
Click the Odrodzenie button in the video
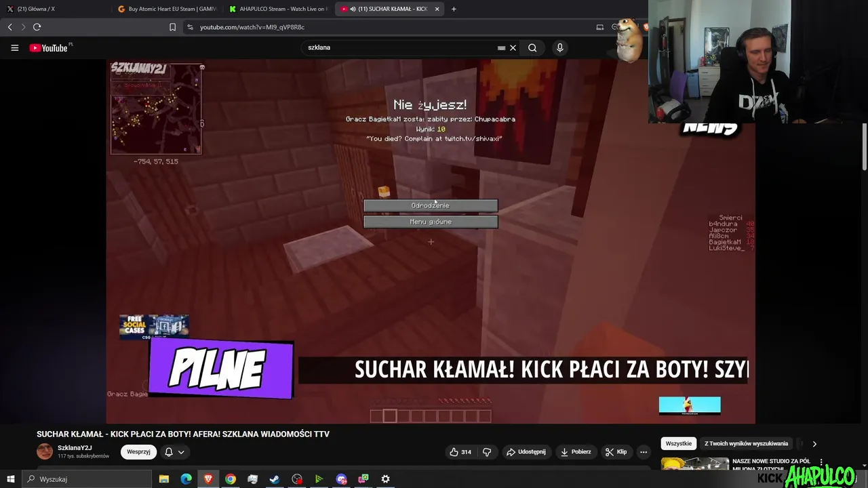[x=431, y=205]
